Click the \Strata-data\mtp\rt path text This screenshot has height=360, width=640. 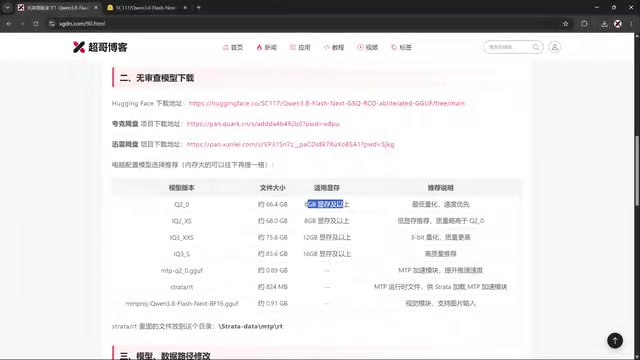251,326
